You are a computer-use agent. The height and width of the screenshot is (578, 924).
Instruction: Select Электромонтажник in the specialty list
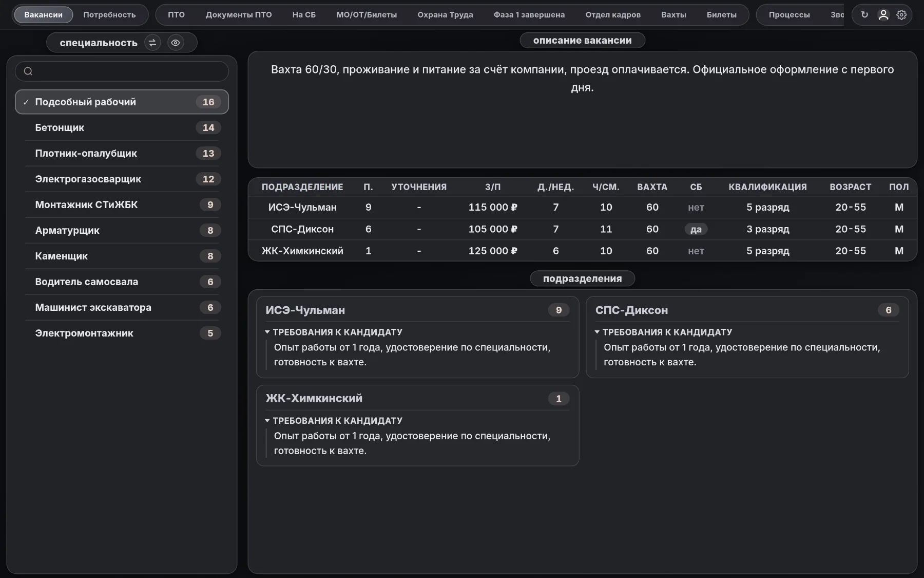click(122, 333)
